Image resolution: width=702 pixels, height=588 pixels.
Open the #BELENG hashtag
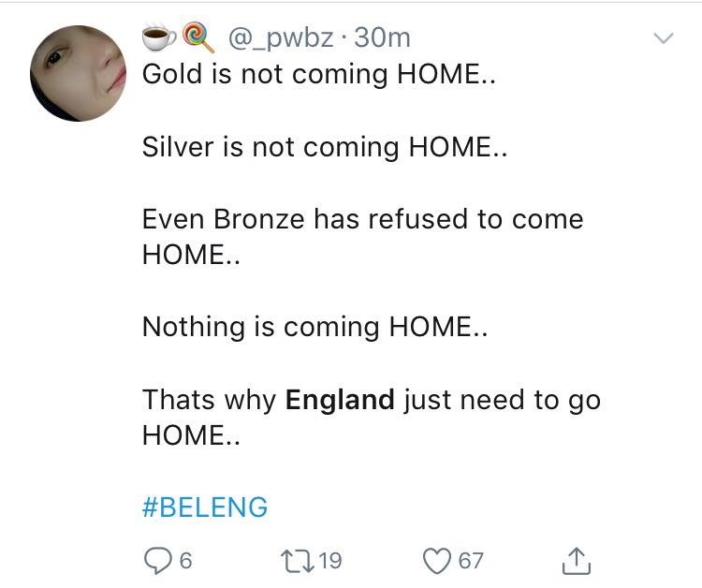pyautogui.click(x=205, y=507)
